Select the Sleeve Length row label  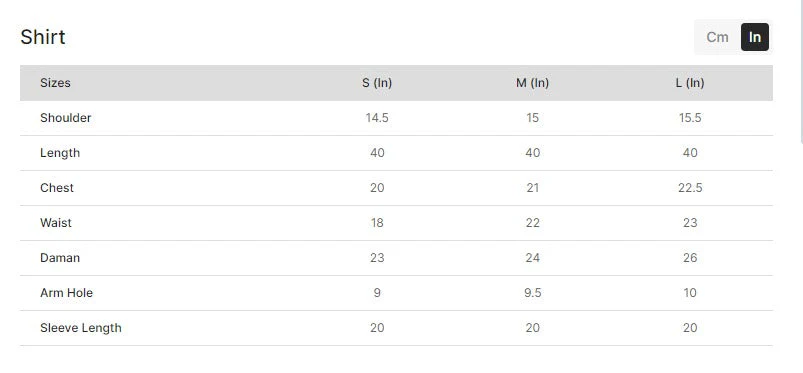point(81,328)
